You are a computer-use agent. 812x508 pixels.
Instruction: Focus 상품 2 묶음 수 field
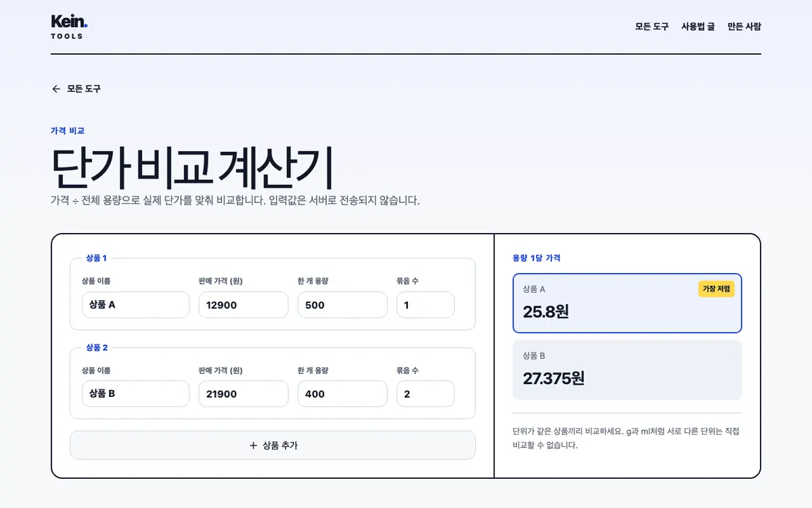coord(426,394)
